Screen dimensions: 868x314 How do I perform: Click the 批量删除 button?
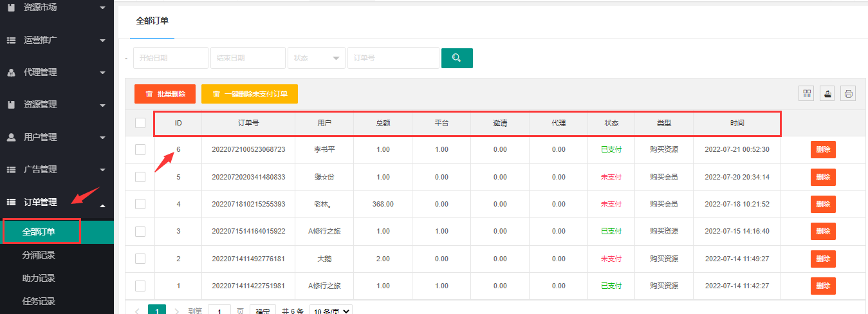tap(165, 94)
